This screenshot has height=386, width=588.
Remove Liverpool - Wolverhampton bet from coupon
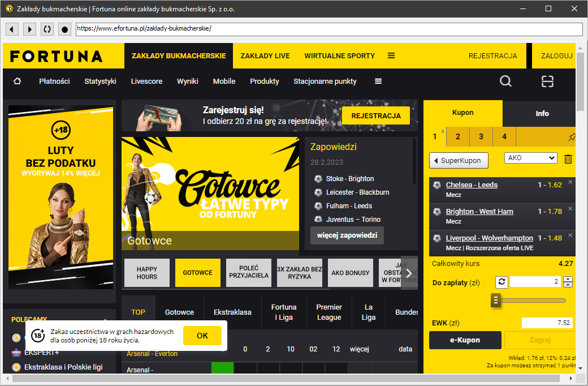coord(570,235)
